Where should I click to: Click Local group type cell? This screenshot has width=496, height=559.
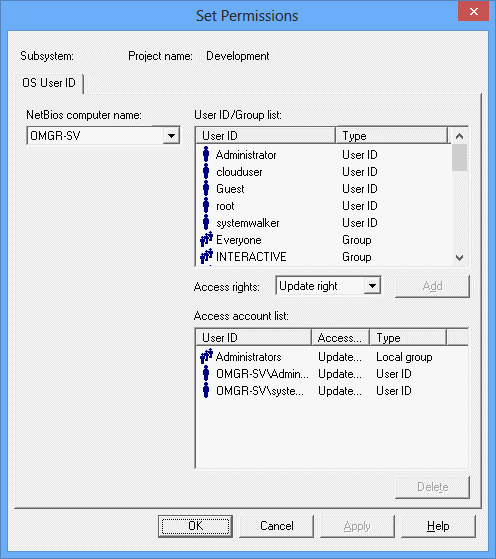(404, 357)
